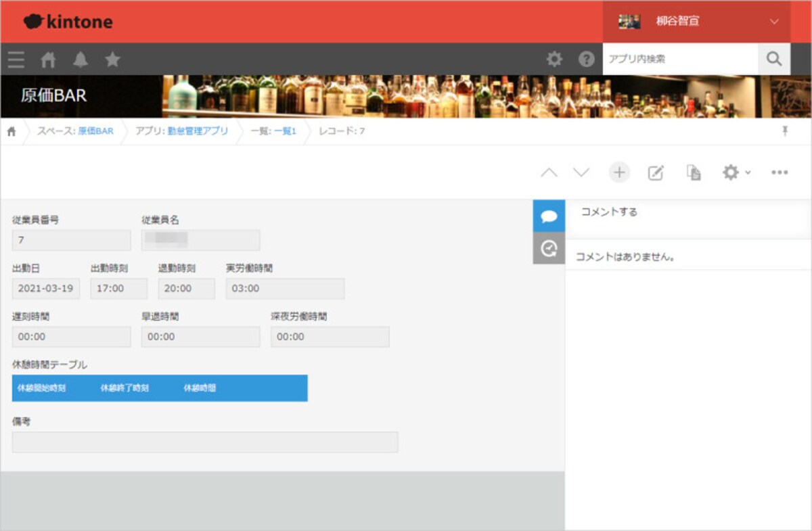Open the more options ellipsis menu

[x=780, y=172]
